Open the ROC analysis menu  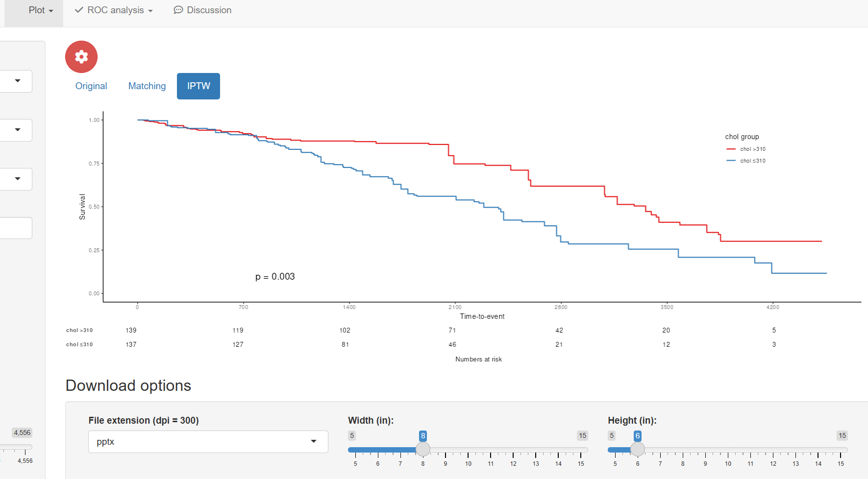click(114, 10)
